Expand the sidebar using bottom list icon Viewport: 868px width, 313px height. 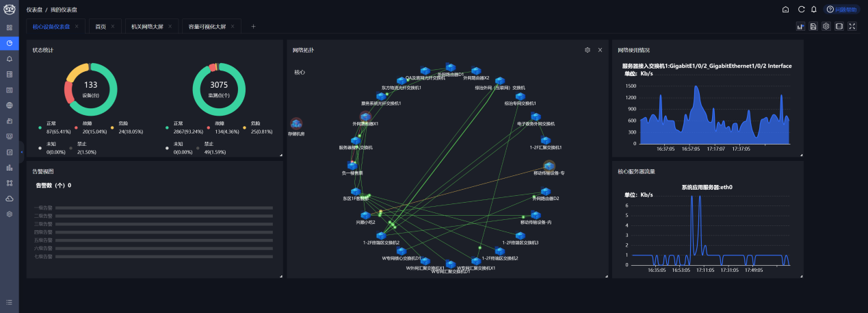tap(10, 302)
